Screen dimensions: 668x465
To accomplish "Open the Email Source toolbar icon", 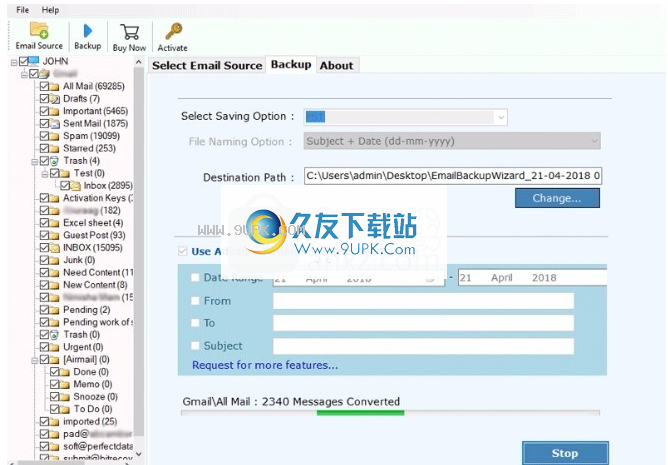I will click(39, 31).
